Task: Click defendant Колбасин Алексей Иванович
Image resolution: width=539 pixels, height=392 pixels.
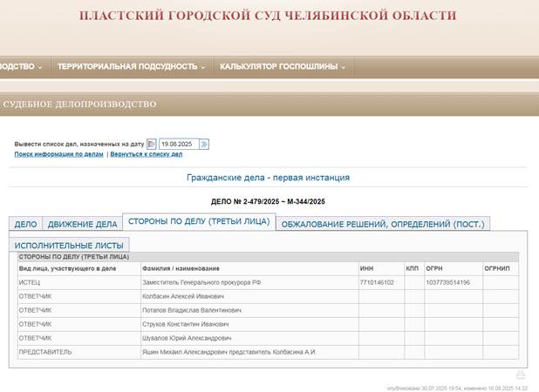Action: click(x=183, y=296)
